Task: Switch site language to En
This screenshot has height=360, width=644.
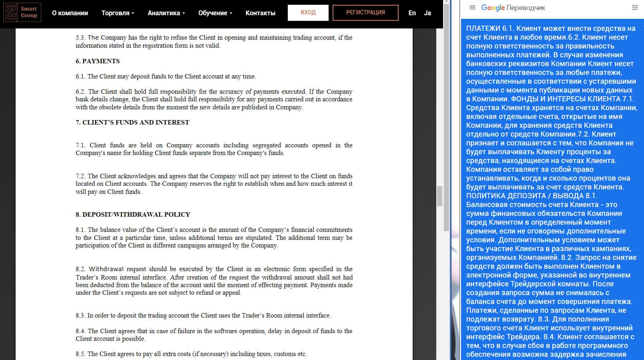Action: click(412, 13)
